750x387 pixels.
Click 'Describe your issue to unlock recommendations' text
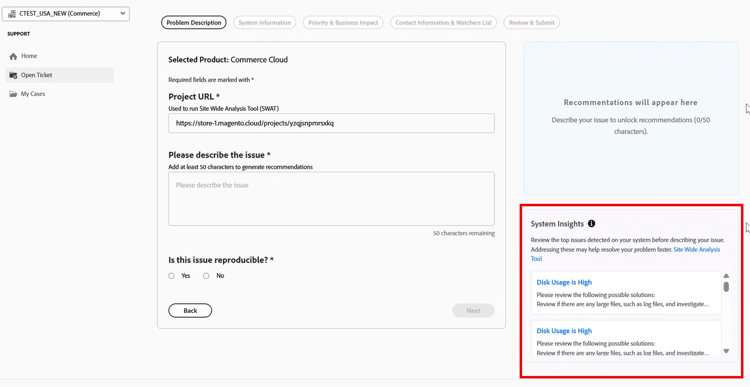pos(630,125)
